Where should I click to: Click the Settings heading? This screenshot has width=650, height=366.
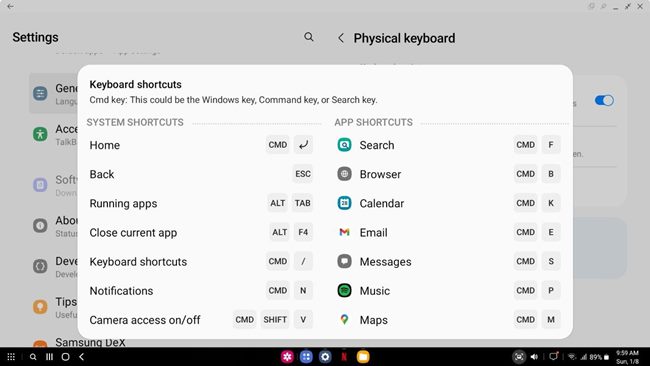pyautogui.click(x=35, y=37)
